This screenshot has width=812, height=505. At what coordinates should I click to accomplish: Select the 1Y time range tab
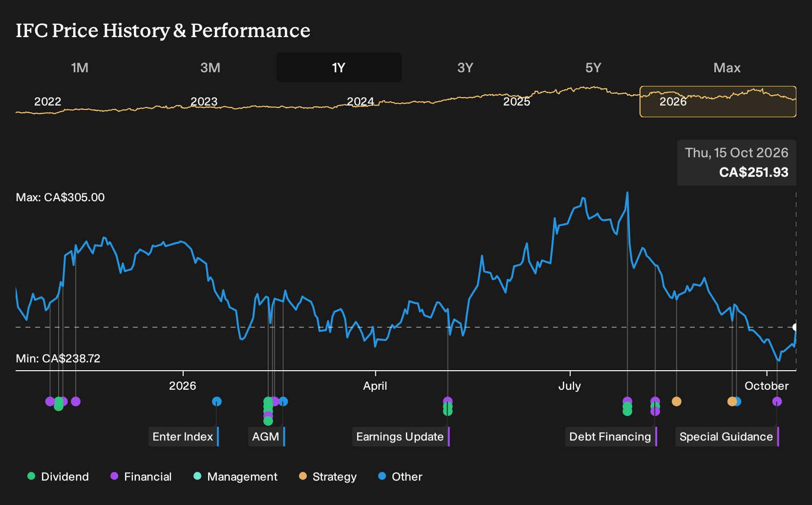339,68
